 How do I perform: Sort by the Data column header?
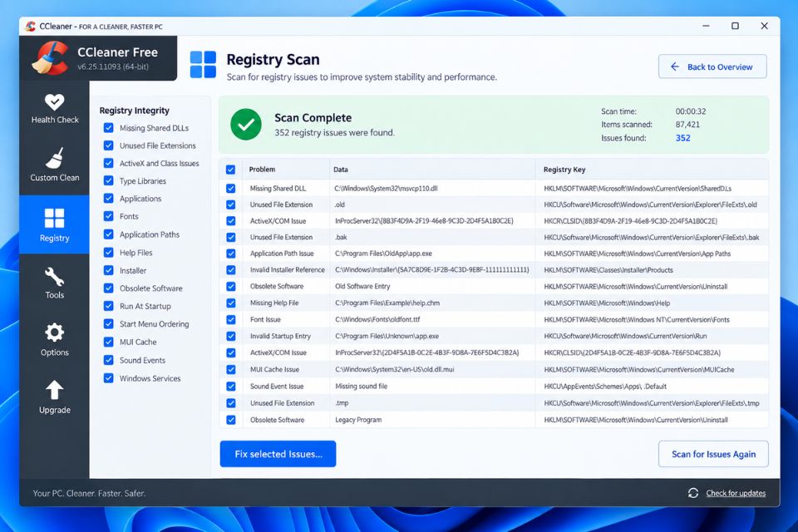pos(341,170)
